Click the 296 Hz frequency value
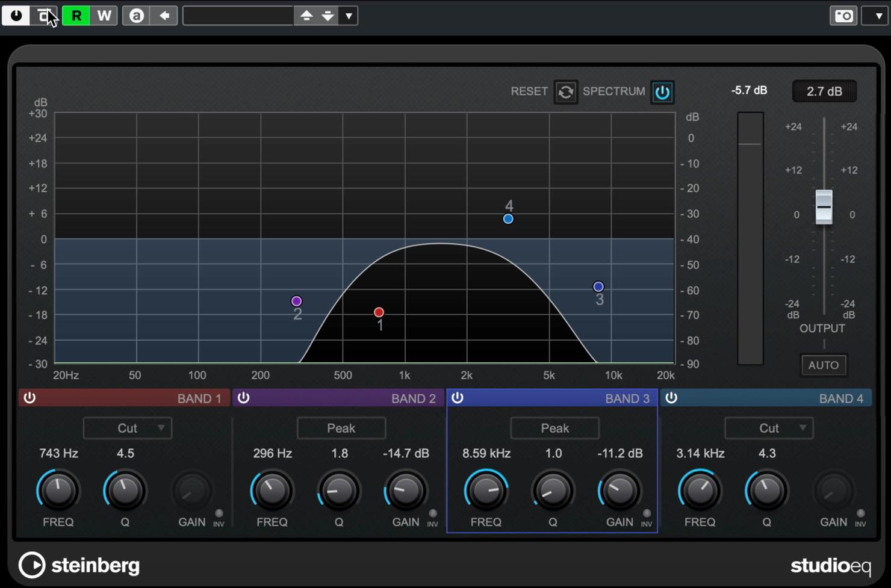Viewport: 891px width, 588px height. click(x=272, y=453)
